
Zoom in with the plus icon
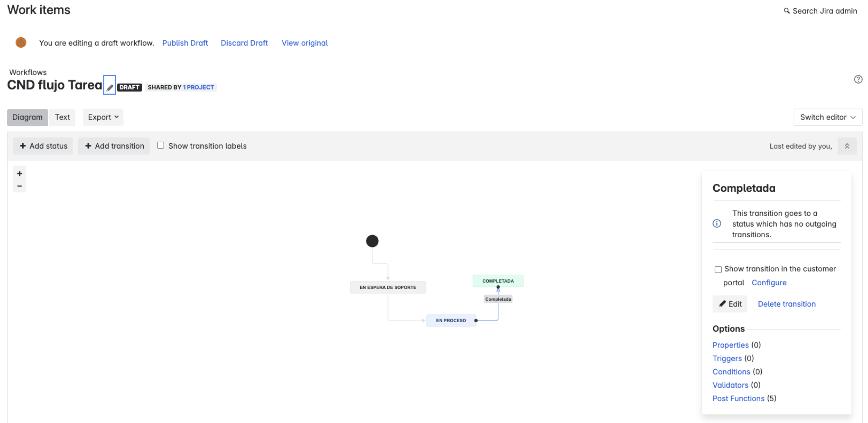(19, 174)
